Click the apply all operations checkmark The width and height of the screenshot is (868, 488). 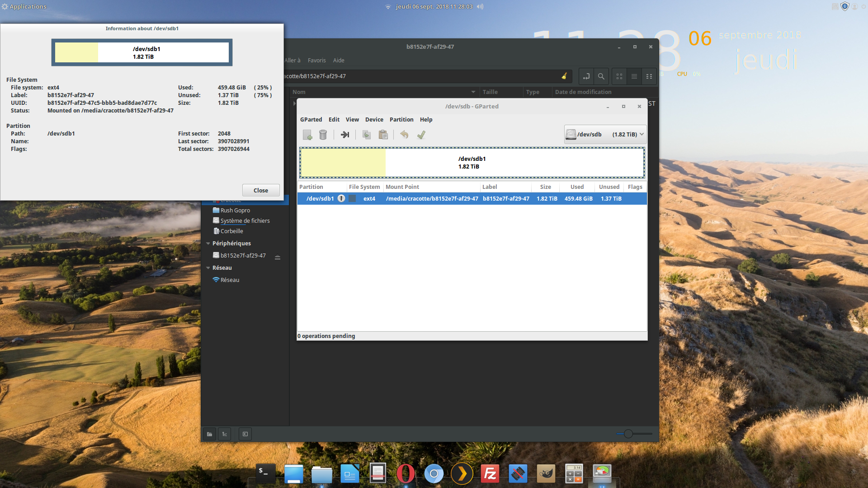[x=421, y=135]
